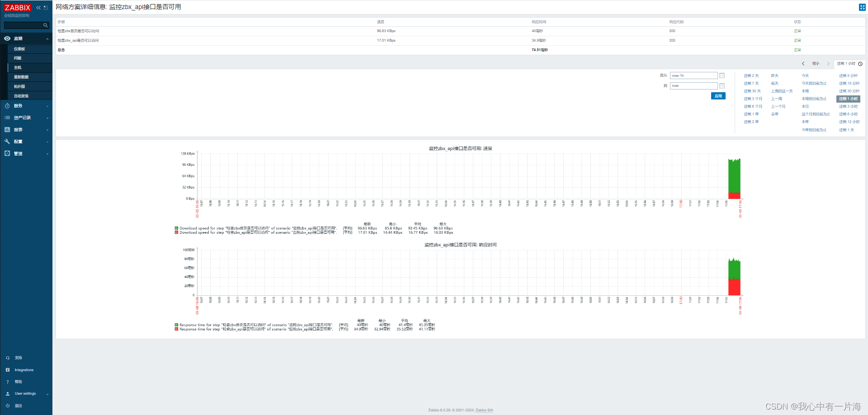Expand the 资产记录 menu chevron

point(47,118)
